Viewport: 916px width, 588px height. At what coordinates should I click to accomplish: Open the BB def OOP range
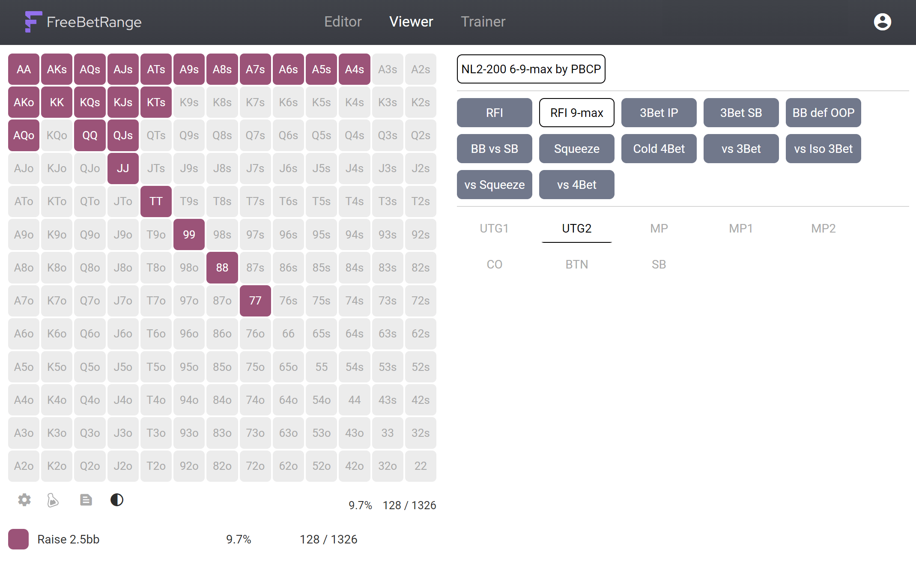coord(824,113)
